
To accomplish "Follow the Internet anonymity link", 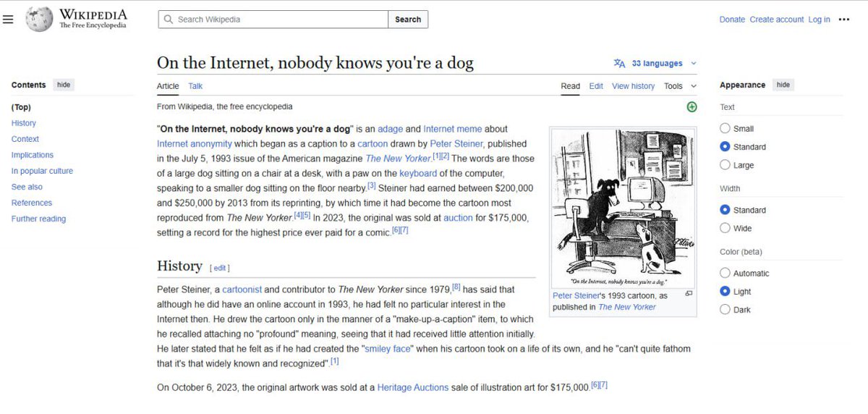I will [195, 144].
